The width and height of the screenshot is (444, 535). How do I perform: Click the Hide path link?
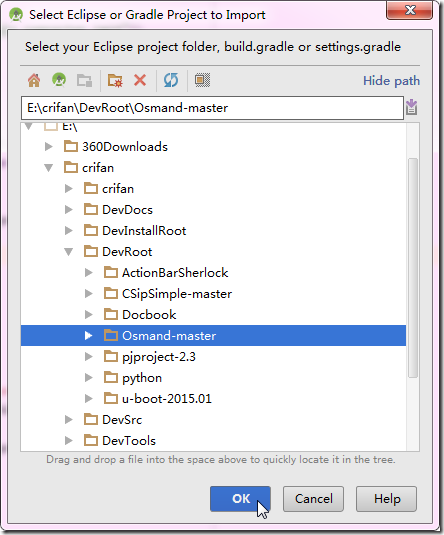pyautogui.click(x=391, y=81)
